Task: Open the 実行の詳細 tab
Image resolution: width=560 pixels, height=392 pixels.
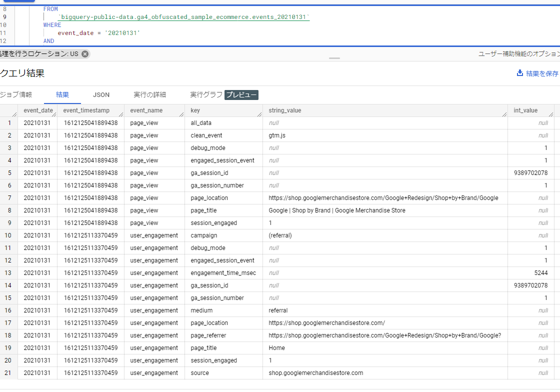Action: coord(149,94)
